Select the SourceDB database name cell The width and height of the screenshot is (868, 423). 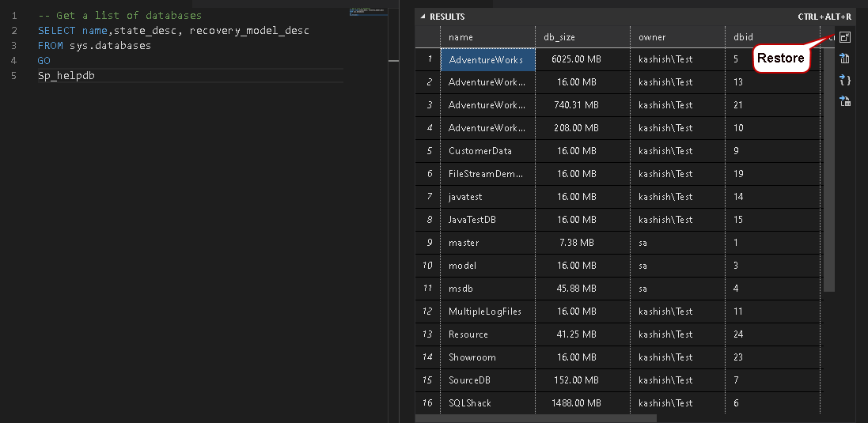(487, 380)
